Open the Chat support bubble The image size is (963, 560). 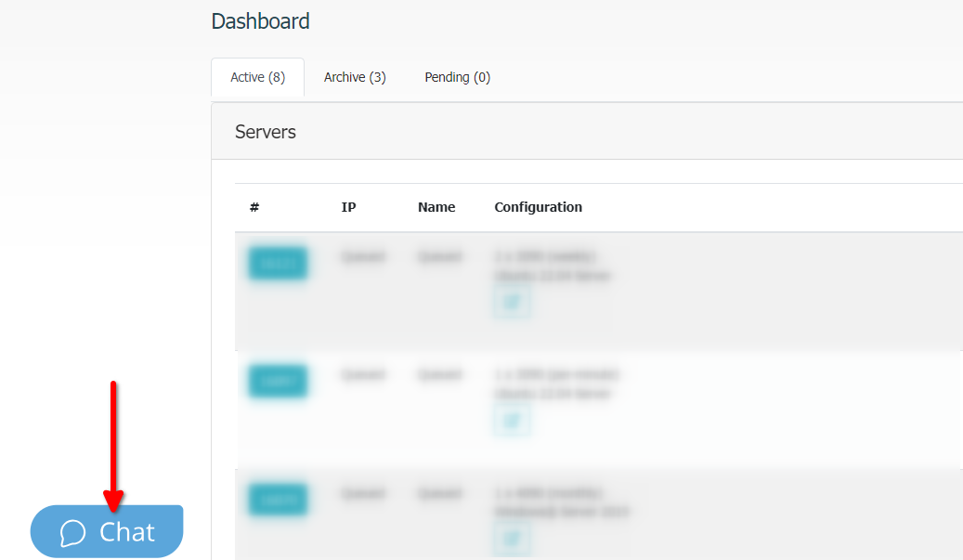coord(107,531)
